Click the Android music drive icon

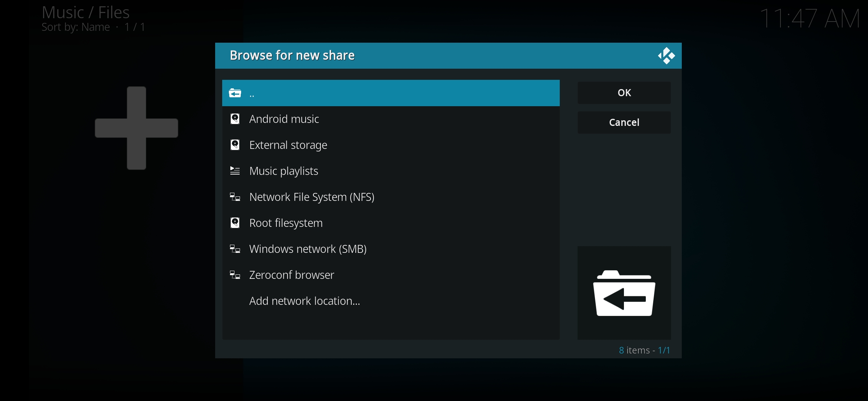point(235,119)
